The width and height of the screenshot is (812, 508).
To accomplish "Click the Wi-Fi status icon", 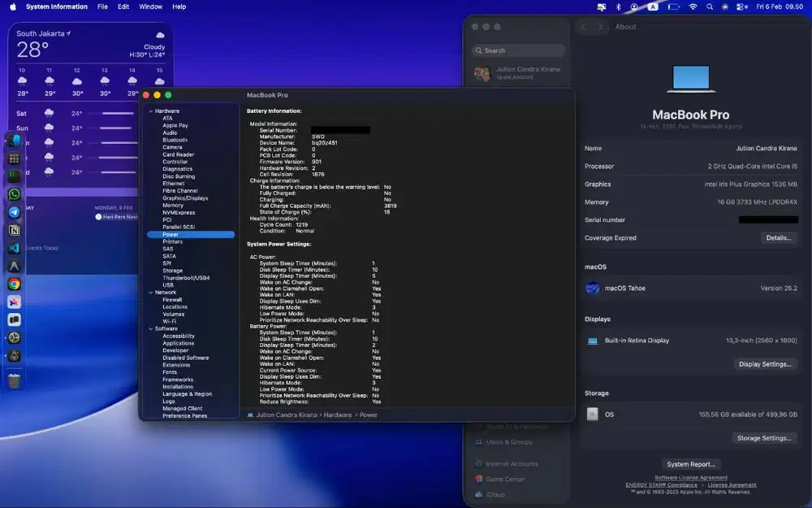I will point(693,7).
